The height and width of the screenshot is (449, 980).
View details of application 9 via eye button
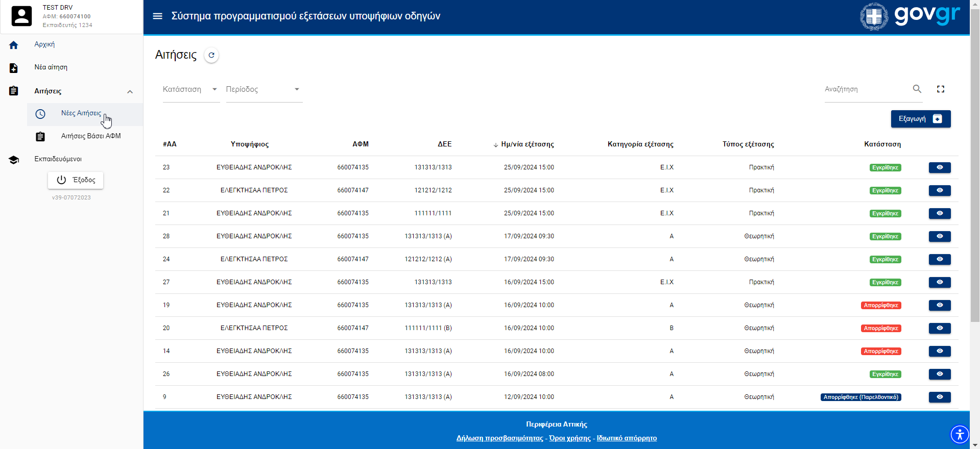point(939,397)
